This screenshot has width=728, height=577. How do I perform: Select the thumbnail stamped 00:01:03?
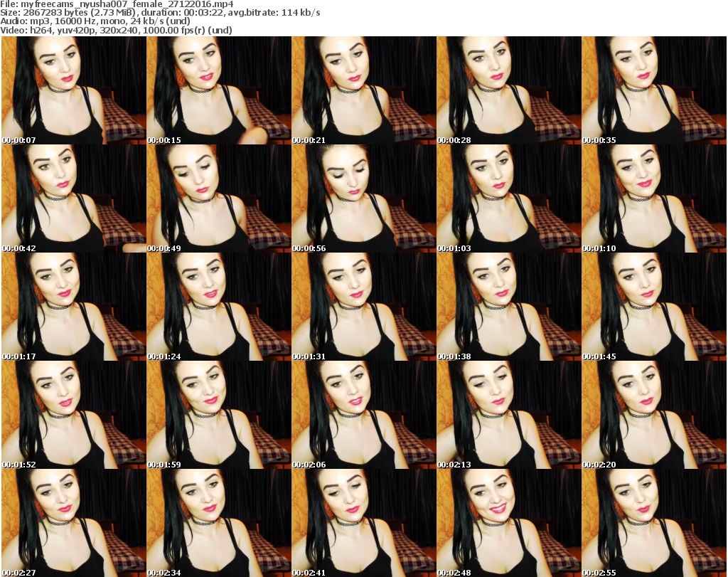pos(509,198)
